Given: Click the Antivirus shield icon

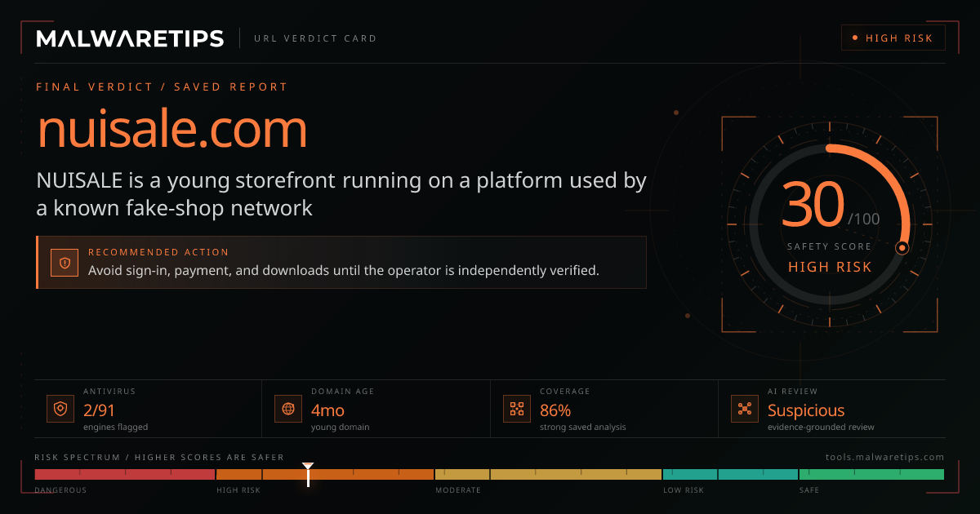Looking at the screenshot, I should click(x=60, y=409).
